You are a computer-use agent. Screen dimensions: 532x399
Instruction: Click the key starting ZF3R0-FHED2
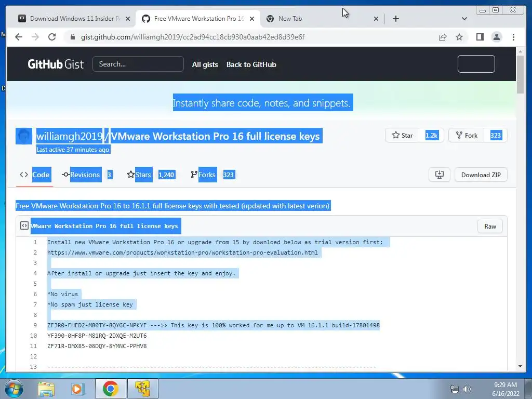[97, 325]
